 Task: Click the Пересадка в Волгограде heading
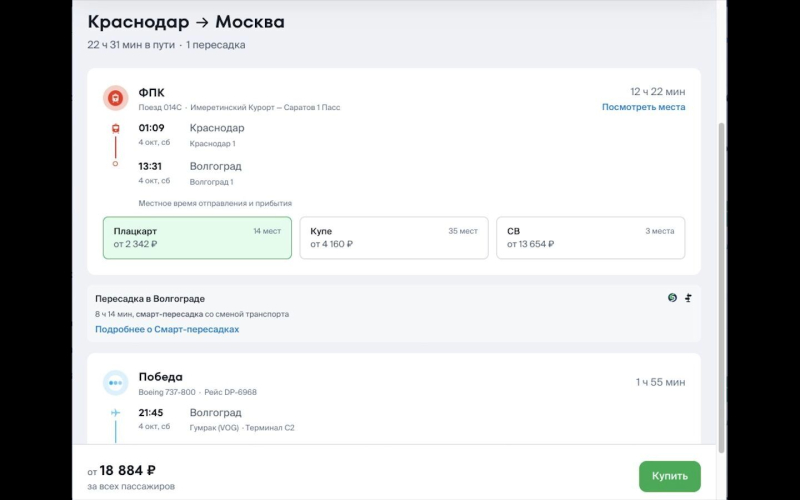pyautogui.click(x=150, y=298)
